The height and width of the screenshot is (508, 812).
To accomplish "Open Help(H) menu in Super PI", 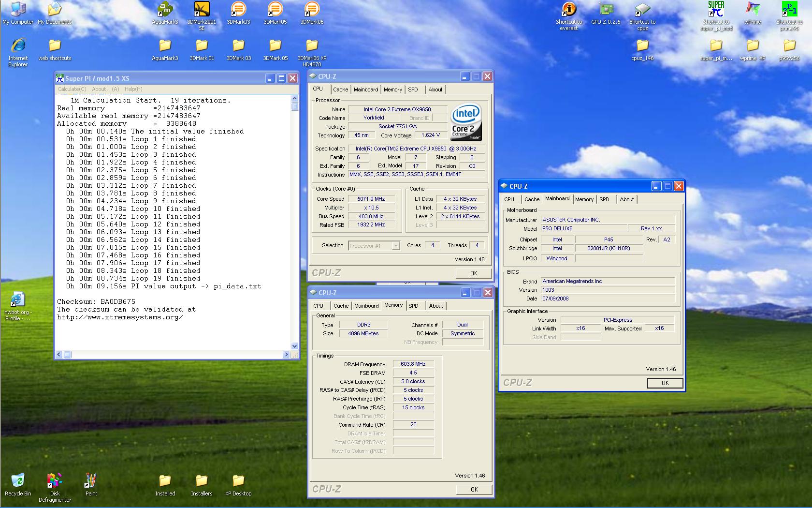I will click(133, 89).
